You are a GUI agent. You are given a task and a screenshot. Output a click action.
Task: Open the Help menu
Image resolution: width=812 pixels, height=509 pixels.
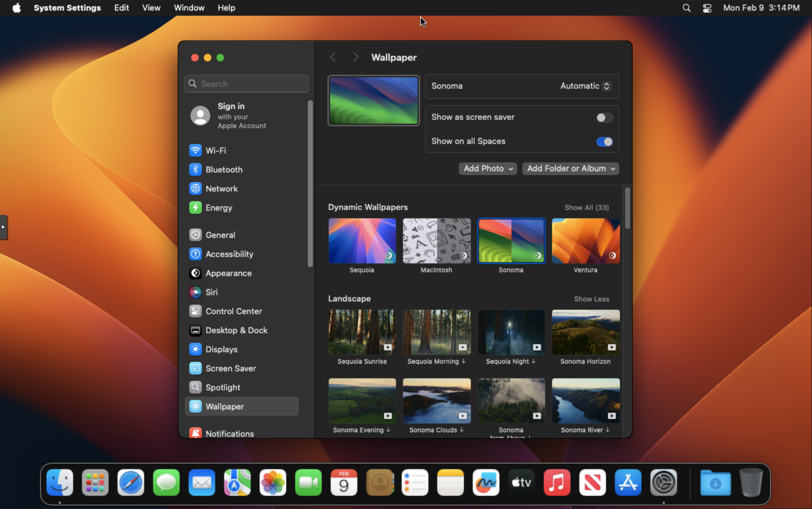(x=226, y=8)
